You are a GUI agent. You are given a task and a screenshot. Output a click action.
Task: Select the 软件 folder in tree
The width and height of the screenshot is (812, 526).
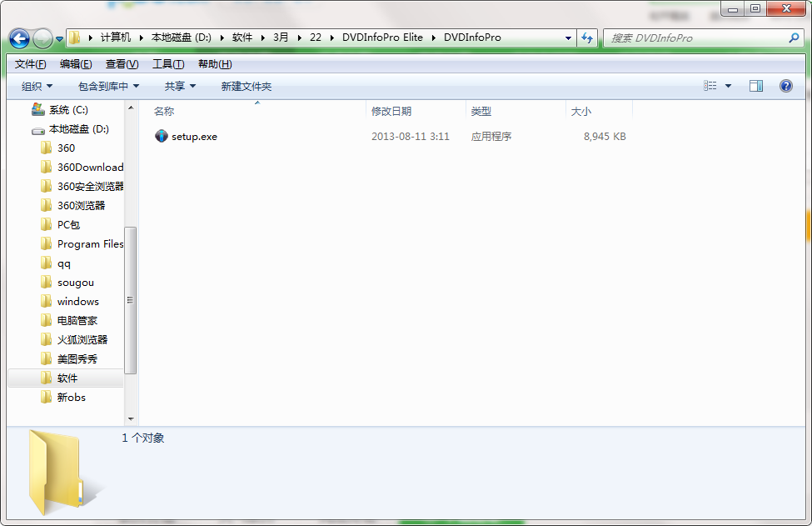(67, 378)
